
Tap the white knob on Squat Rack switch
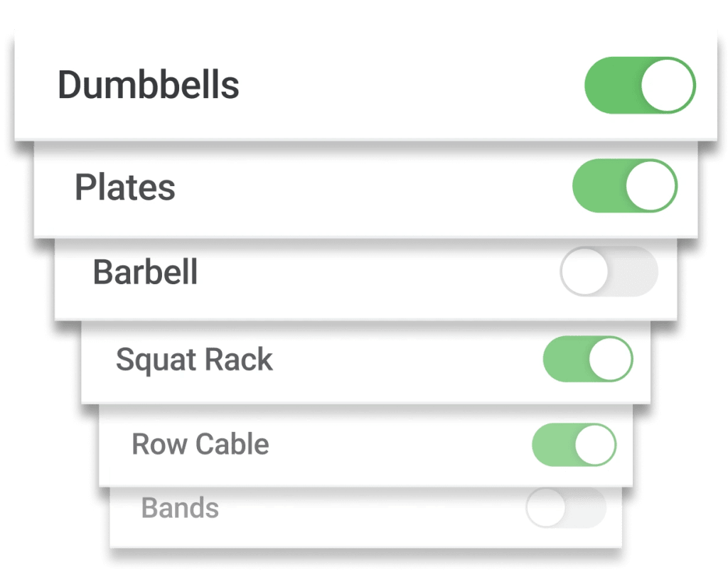pos(611,359)
